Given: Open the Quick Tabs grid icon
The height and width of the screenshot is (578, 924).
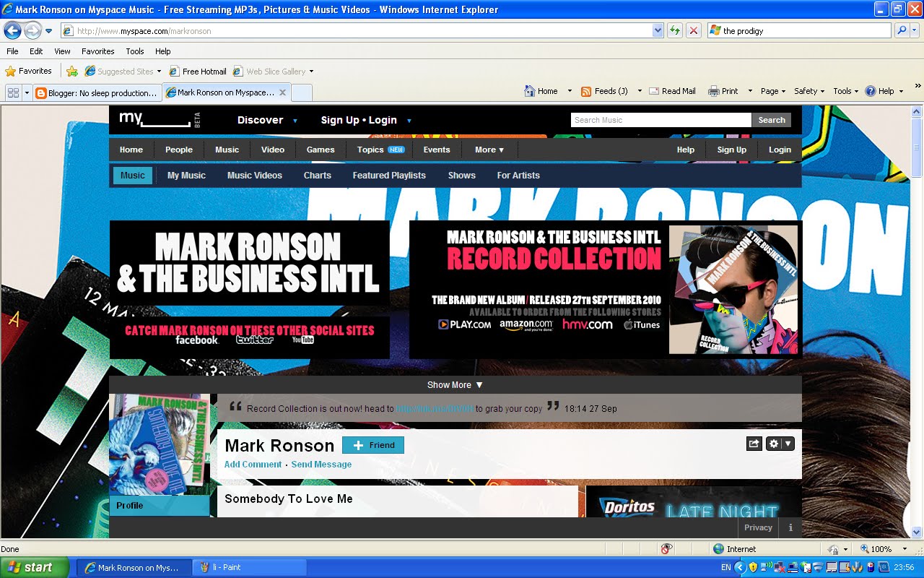Looking at the screenshot, I should 13,92.
